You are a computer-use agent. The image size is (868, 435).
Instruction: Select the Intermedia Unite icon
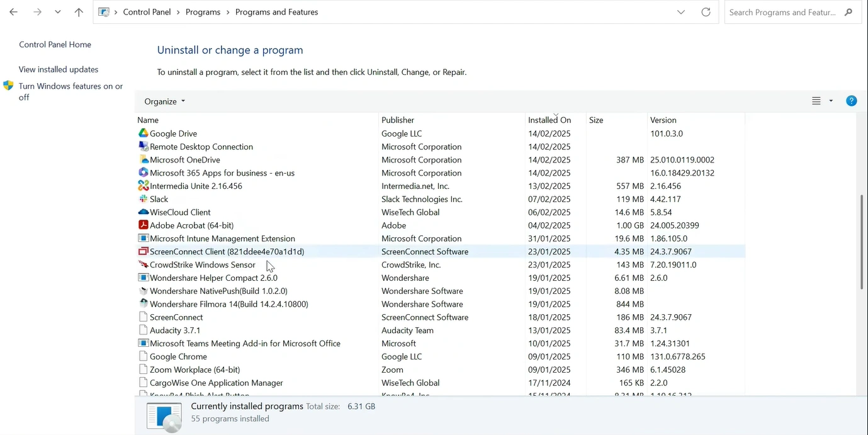[144, 186]
